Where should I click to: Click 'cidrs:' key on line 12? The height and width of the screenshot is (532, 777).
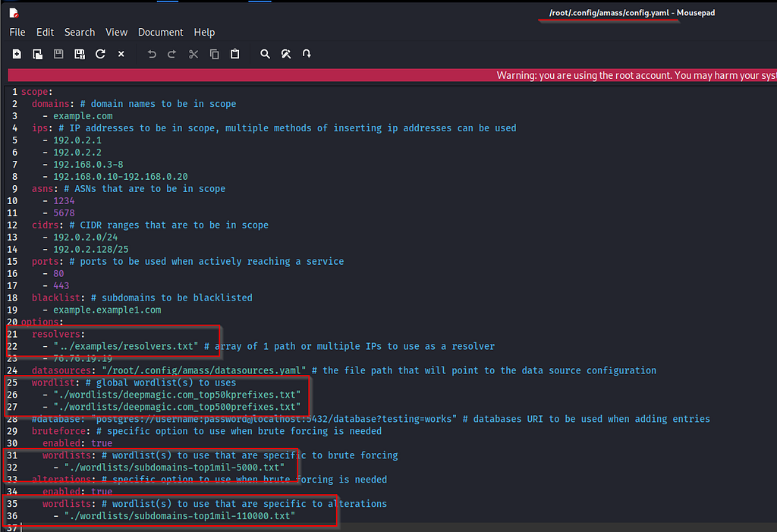[x=48, y=225]
